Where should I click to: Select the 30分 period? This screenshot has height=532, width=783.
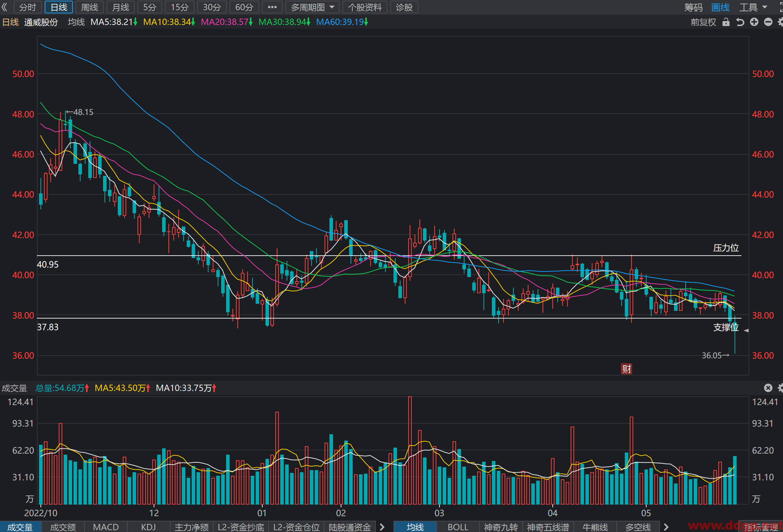[212, 7]
